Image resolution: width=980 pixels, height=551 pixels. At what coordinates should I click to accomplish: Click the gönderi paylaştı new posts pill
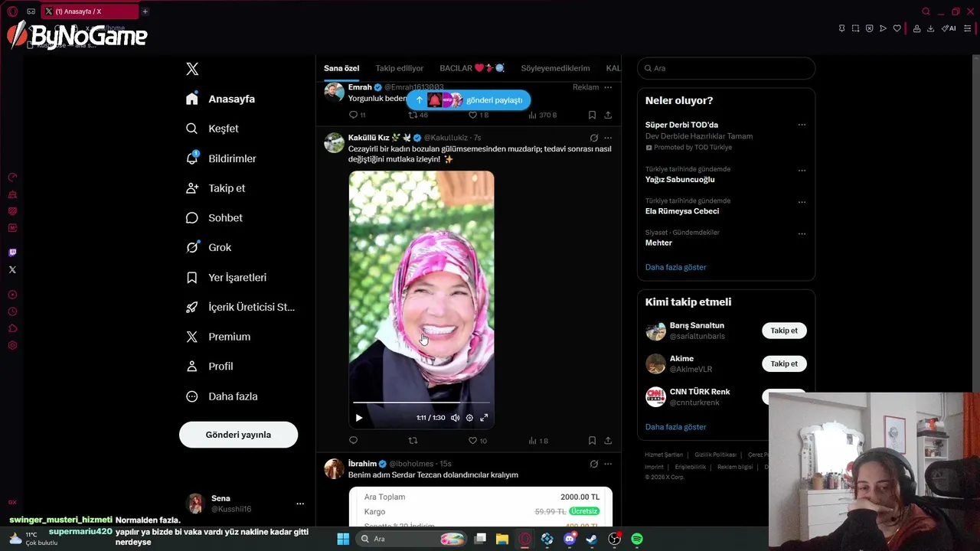point(469,100)
